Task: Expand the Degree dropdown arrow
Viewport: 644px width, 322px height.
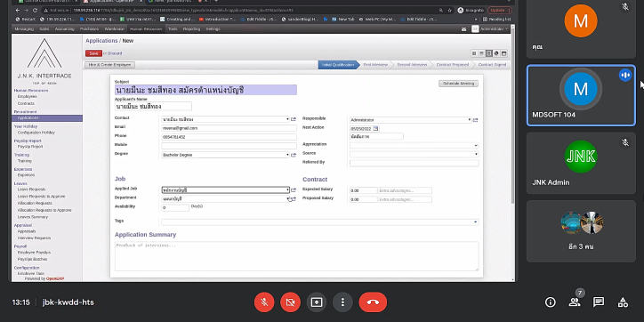Action: tap(287, 156)
